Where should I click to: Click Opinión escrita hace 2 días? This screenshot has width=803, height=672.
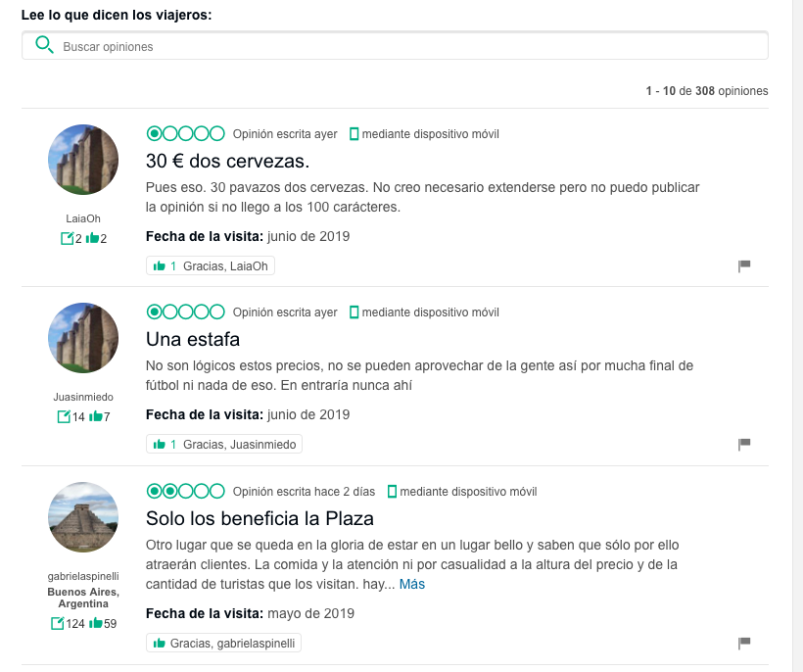(304, 492)
